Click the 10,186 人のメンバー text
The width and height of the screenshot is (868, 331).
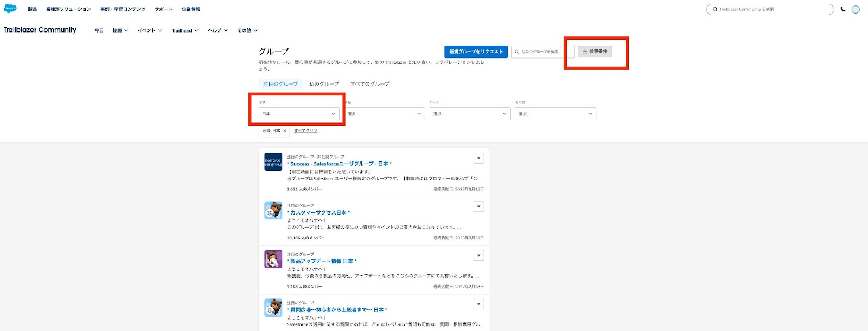tap(306, 238)
